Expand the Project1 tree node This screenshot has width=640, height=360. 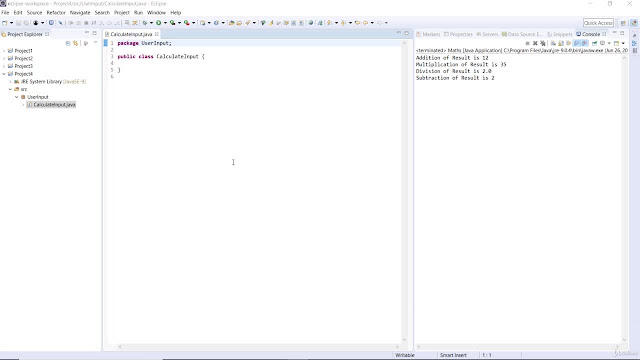4,51
